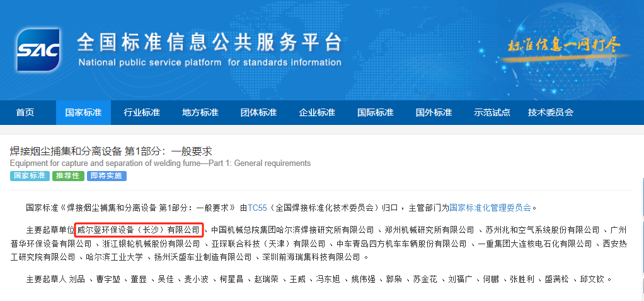Go to 团体标准 section
The height and width of the screenshot is (301, 644).
pyautogui.click(x=258, y=112)
